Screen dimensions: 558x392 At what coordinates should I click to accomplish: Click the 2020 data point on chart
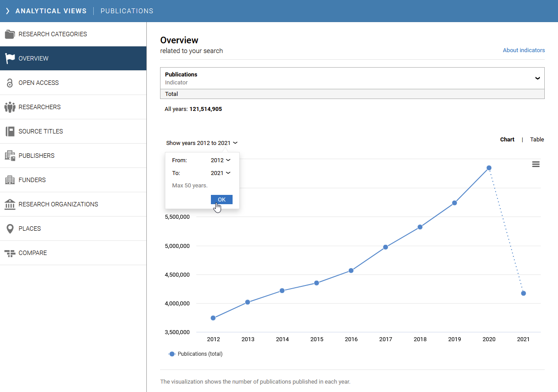[489, 168]
